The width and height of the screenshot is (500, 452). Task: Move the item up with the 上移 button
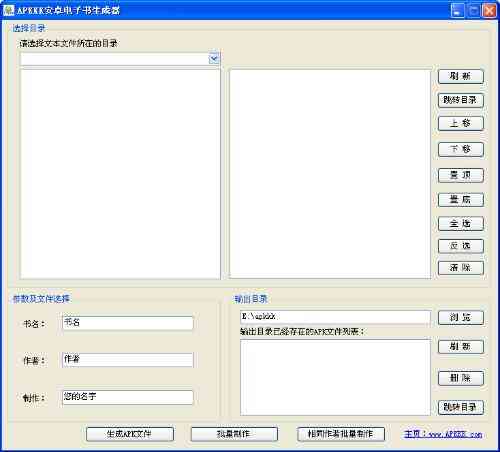pyautogui.click(x=461, y=123)
